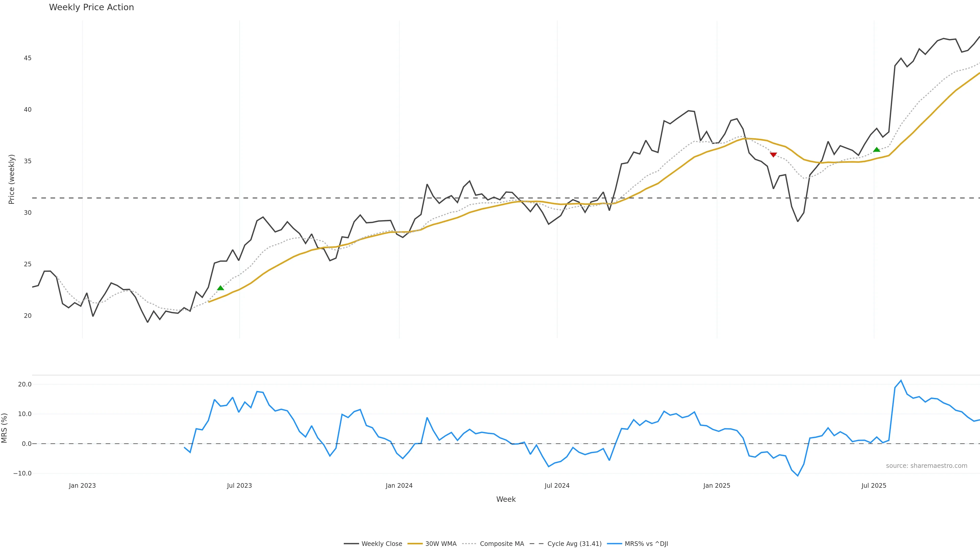Open the sharemaestro.com source link

(x=926, y=466)
